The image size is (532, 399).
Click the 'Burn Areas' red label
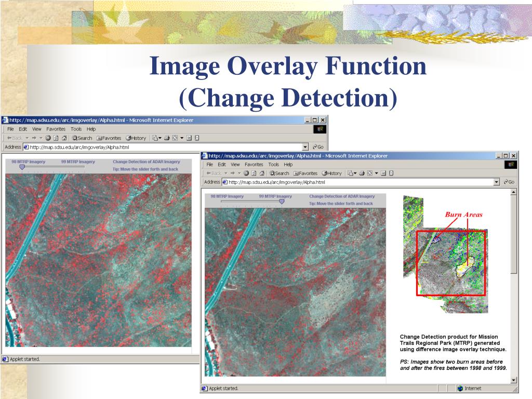[x=463, y=215]
